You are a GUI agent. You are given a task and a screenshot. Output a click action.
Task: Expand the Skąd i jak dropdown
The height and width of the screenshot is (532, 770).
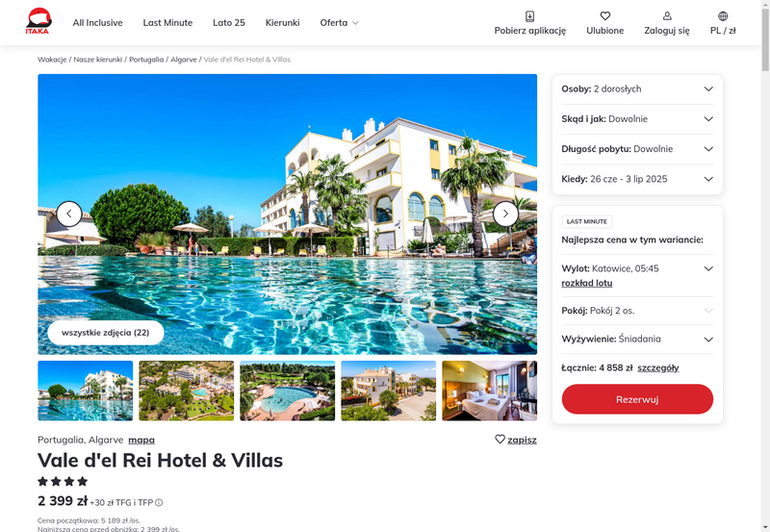(637, 118)
